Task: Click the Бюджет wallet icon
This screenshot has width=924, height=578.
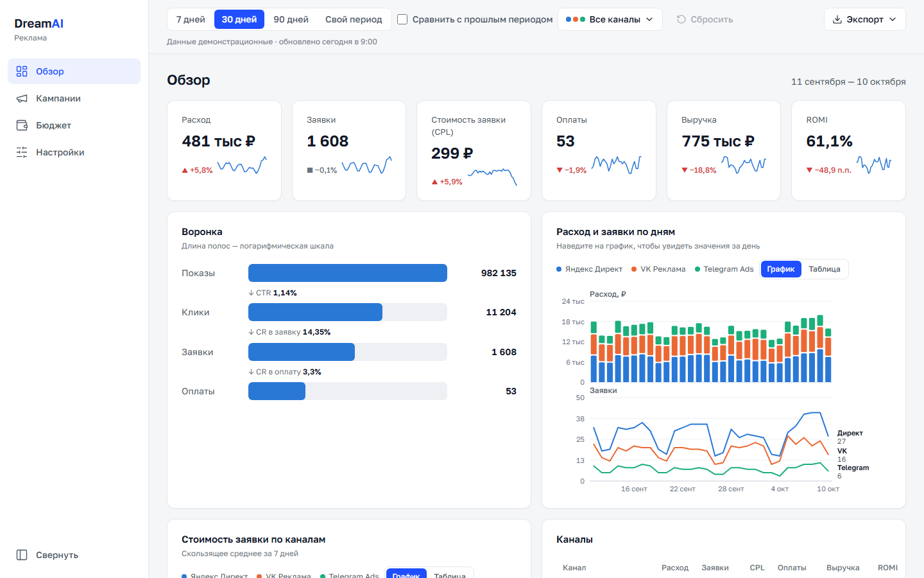Action: click(22, 125)
